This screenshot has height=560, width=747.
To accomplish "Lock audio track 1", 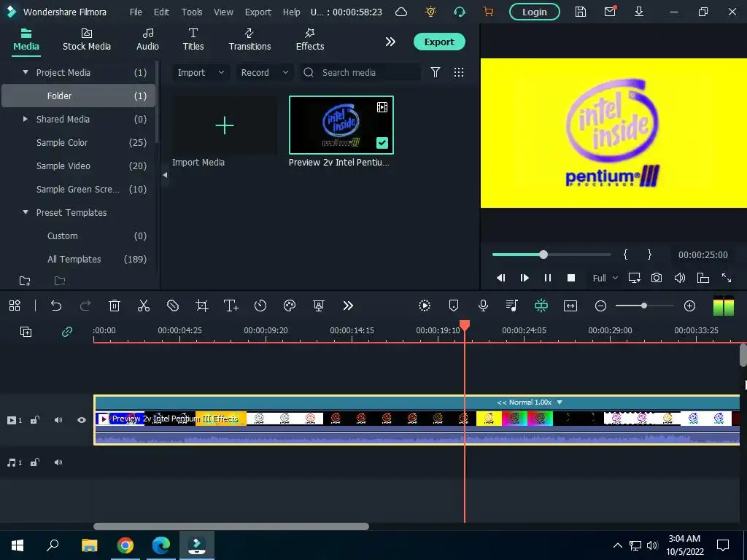I will (x=35, y=462).
